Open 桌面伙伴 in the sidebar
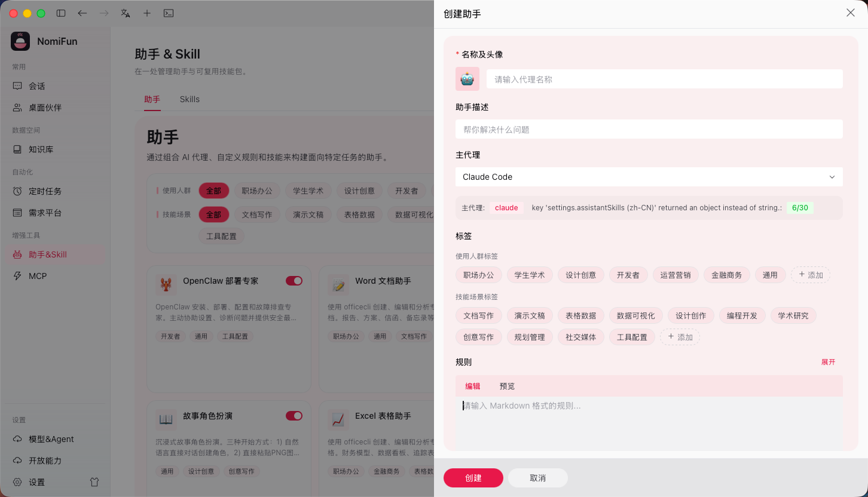The width and height of the screenshot is (868, 497). click(55, 108)
